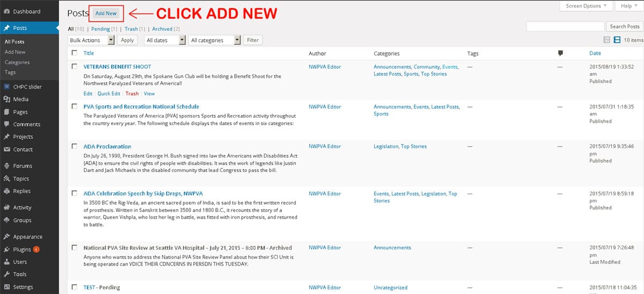Check the ADA Celebration Speech checkbox
Image resolution: width=644 pixels, height=294 pixels.
[74, 193]
